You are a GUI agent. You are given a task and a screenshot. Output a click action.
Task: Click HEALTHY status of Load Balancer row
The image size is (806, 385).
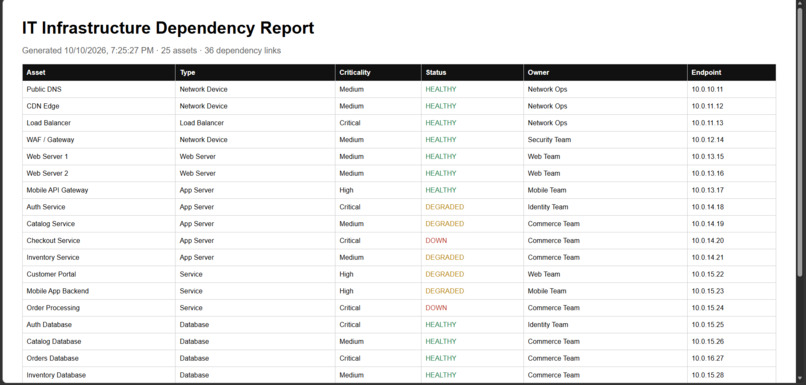pos(441,123)
